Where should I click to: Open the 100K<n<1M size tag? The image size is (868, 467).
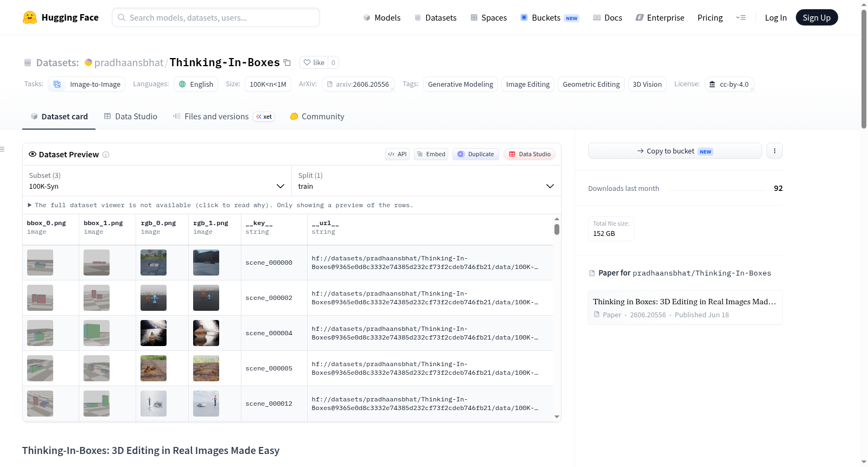coord(268,84)
